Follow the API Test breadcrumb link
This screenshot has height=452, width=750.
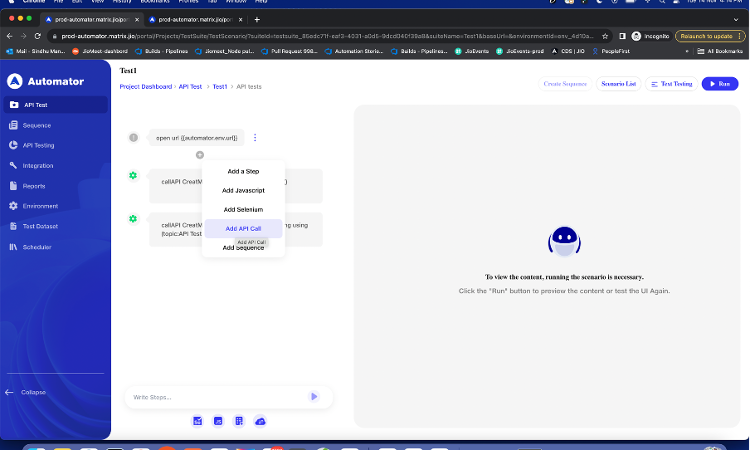coord(190,87)
